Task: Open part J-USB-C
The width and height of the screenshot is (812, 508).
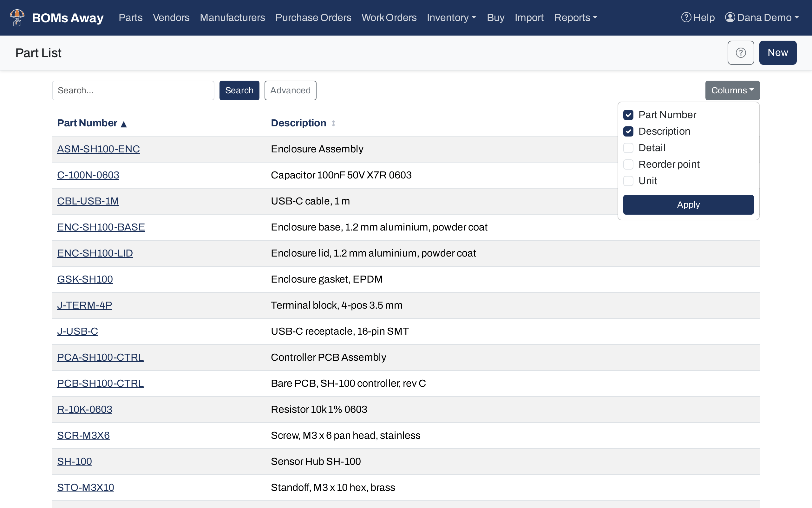Action: point(77,331)
